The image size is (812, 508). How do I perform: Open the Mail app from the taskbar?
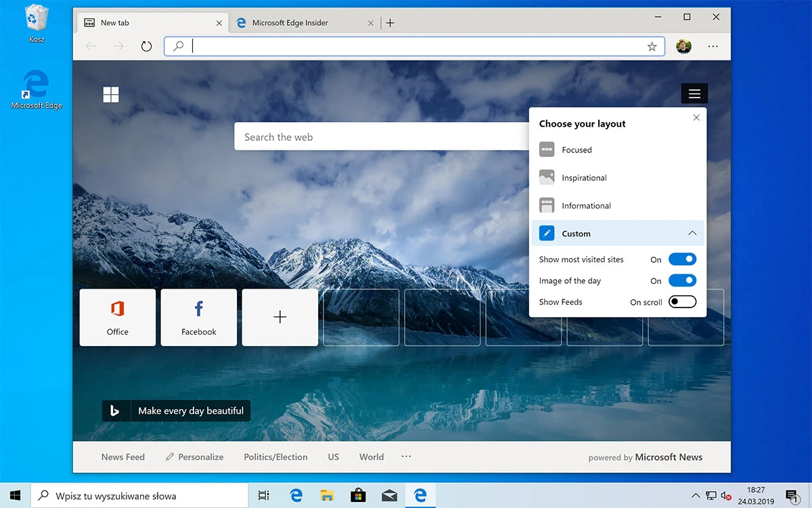point(389,496)
